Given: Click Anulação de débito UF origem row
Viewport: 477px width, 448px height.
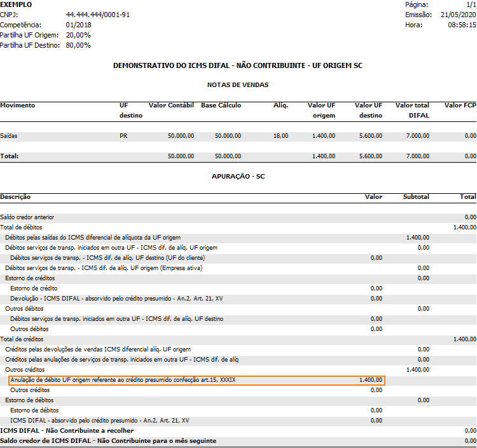Looking at the screenshot, I should coord(197,380).
